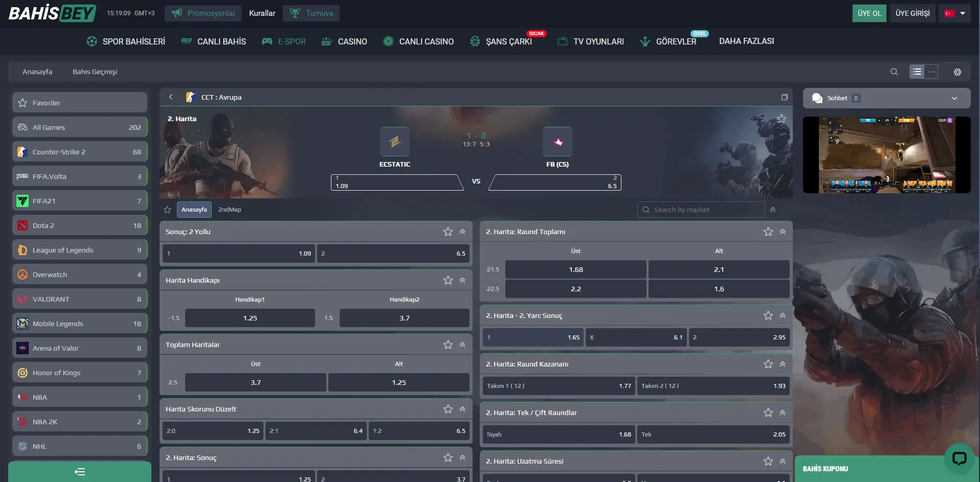The width and height of the screenshot is (980, 482).
Task: Select All Games in sidebar
Action: point(80,127)
